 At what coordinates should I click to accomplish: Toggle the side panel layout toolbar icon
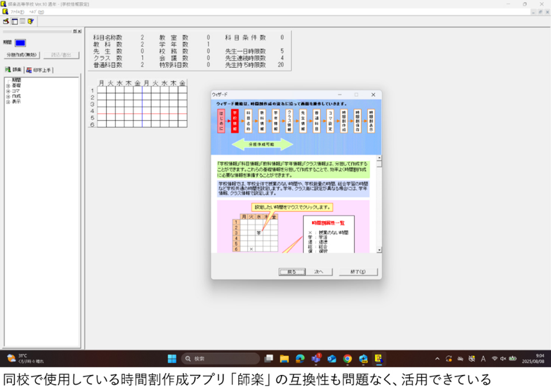click(x=14, y=22)
